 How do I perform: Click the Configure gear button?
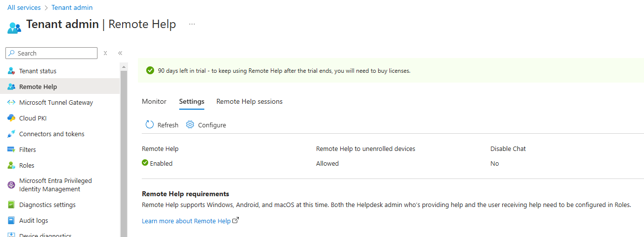point(206,125)
